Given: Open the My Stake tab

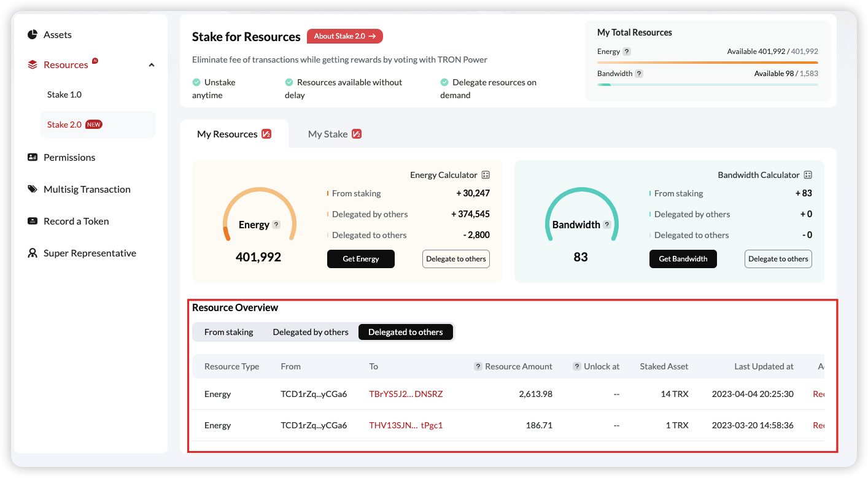Looking at the screenshot, I should click(x=335, y=134).
